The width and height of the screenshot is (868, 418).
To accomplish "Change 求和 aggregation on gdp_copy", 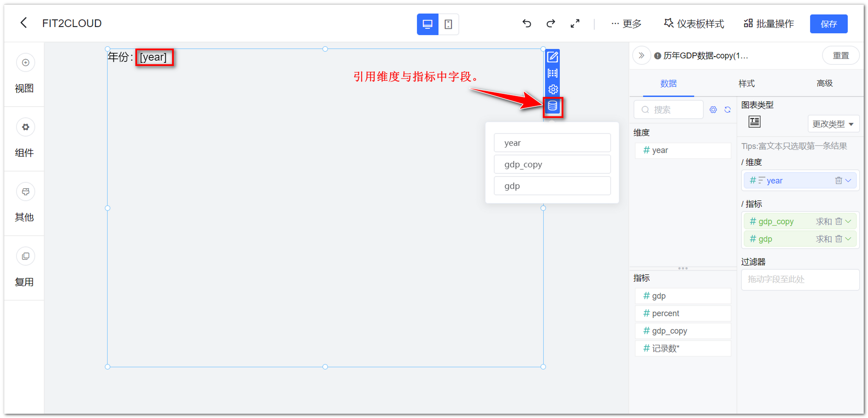I will coord(823,222).
